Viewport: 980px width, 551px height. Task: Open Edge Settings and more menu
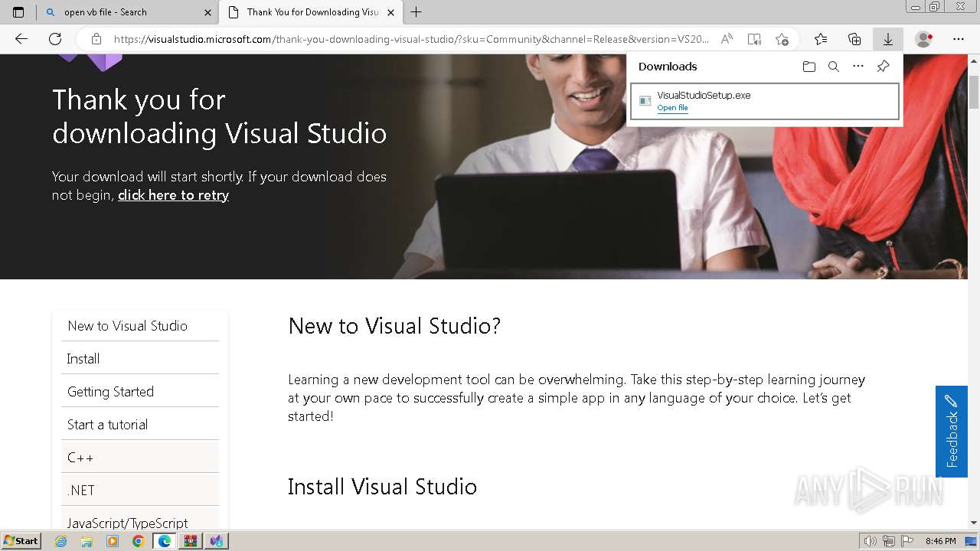(x=959, y=39)
